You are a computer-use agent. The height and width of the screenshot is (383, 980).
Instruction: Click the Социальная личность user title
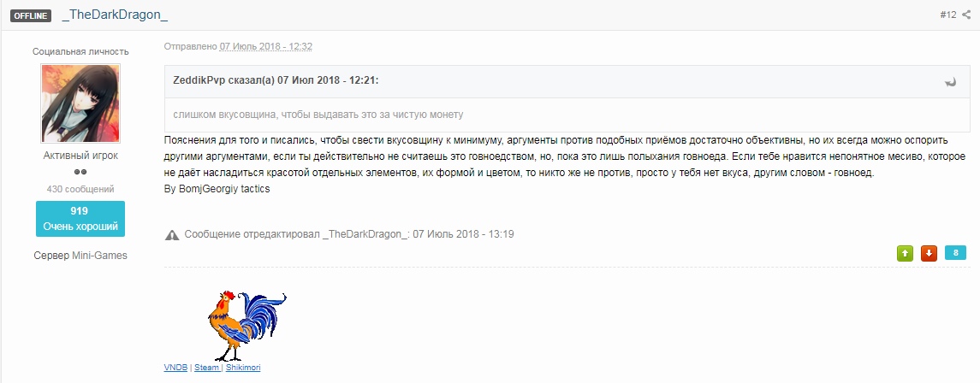tap(80, 51)
